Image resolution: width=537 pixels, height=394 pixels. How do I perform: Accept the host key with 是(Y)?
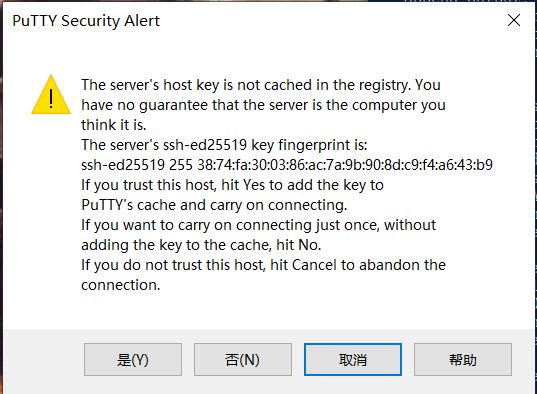point(133,360)
